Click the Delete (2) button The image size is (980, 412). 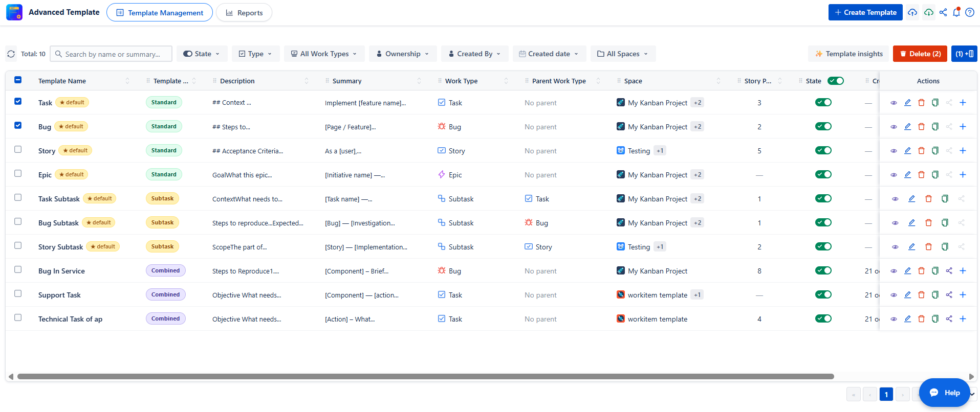[919, 54]
